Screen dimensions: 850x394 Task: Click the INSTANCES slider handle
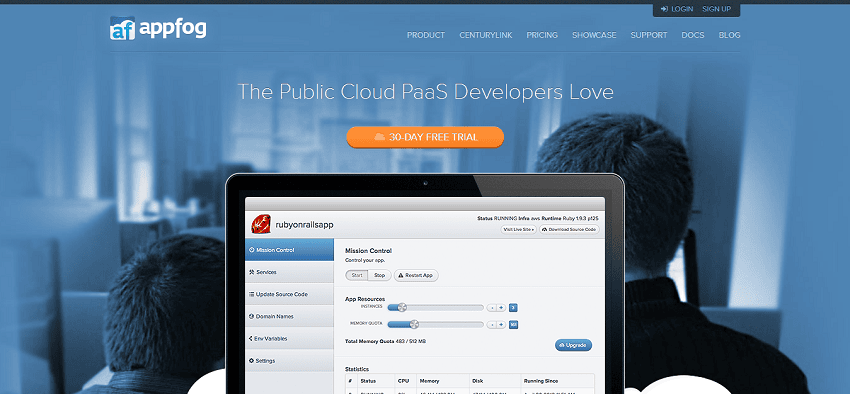[402, 307]
